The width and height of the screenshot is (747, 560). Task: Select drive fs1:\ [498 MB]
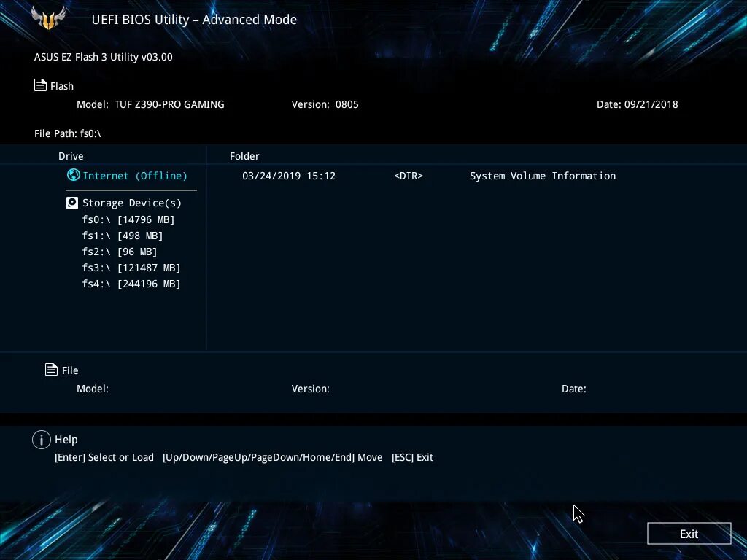point(123,236)
